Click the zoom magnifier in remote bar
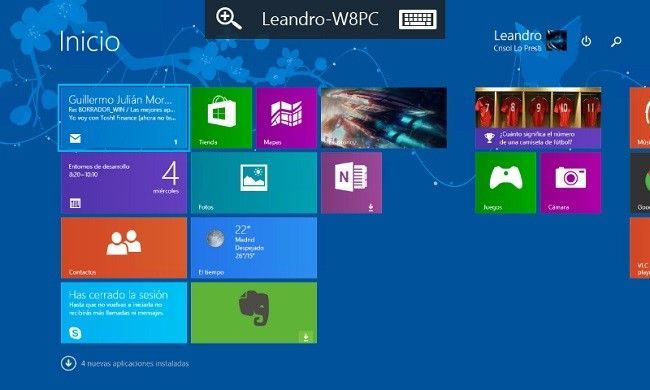The image size is (650, 390). [x=228, y=19]
